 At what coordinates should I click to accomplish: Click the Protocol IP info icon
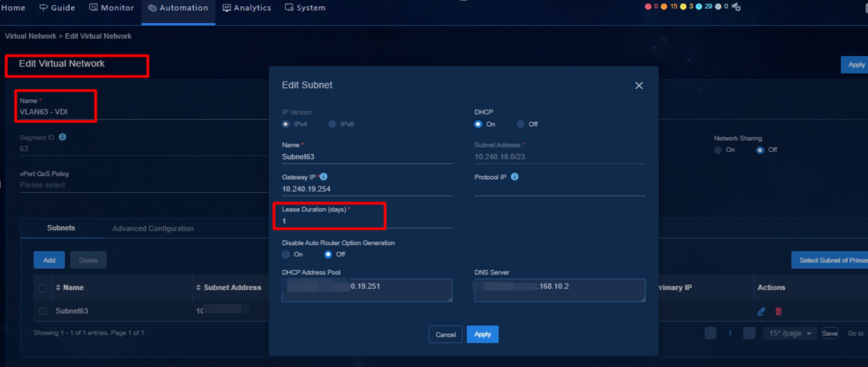pyautogui.click(x=515, y=177)
